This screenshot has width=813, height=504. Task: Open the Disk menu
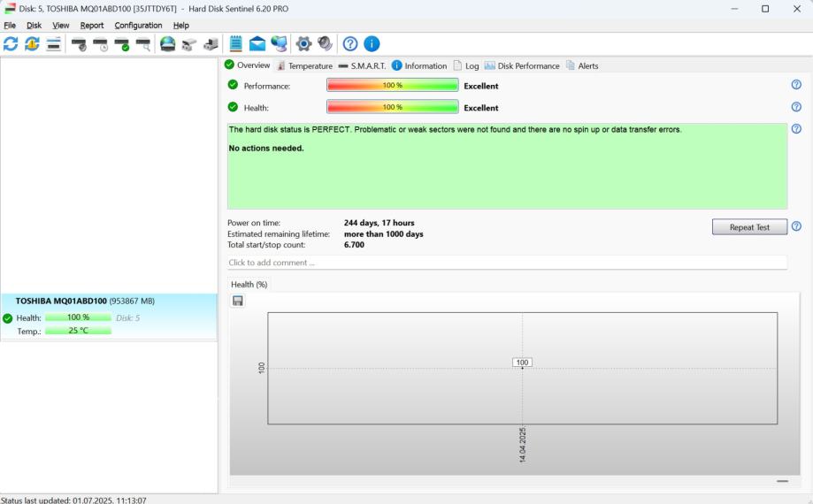[35, 26]
